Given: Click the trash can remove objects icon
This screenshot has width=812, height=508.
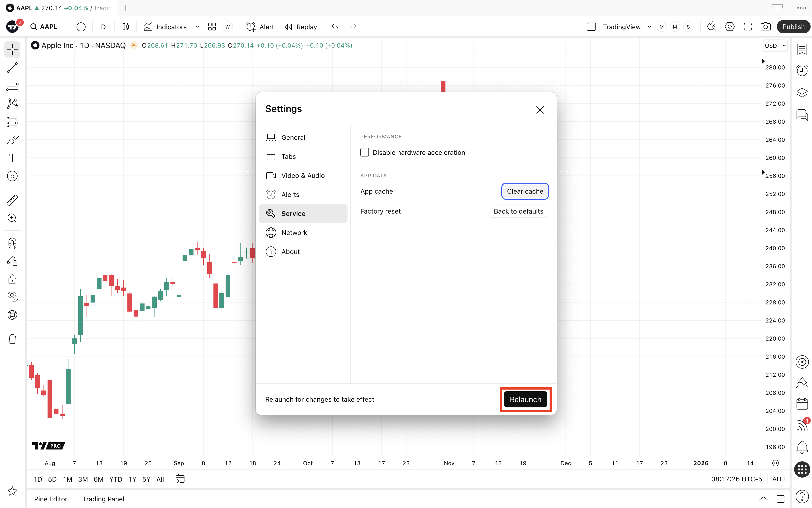Looking at the screenshot, I should [x=12, y=339].
